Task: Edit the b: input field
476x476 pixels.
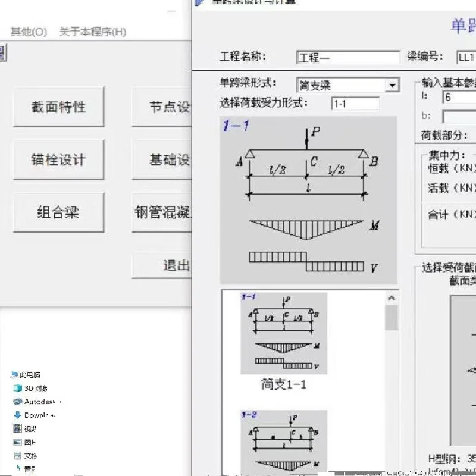Action: 459,116
